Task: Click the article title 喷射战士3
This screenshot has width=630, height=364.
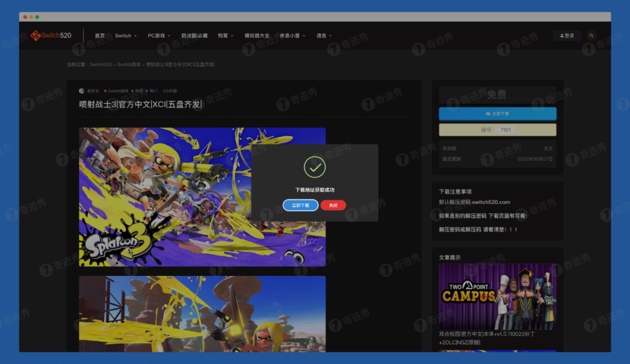Action: tap(141, 104)
